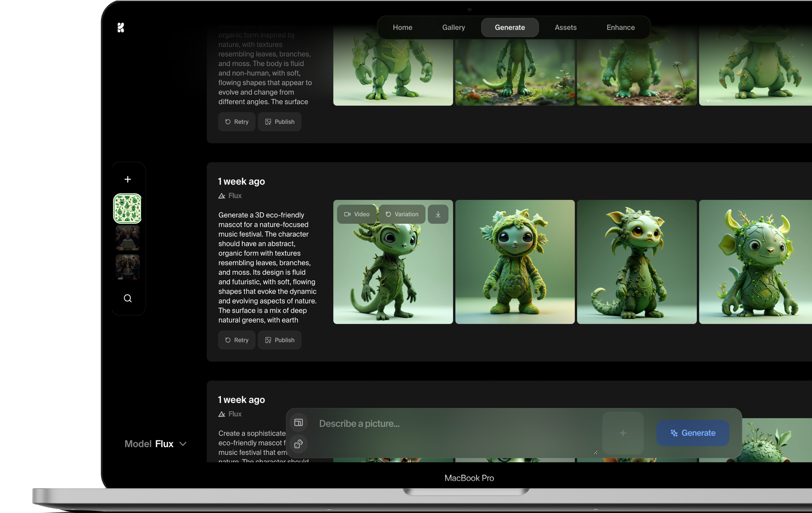Open the lowest sidebar session thumbnail
This screenshot has width=812, height=513.
[x=128, y=267]
